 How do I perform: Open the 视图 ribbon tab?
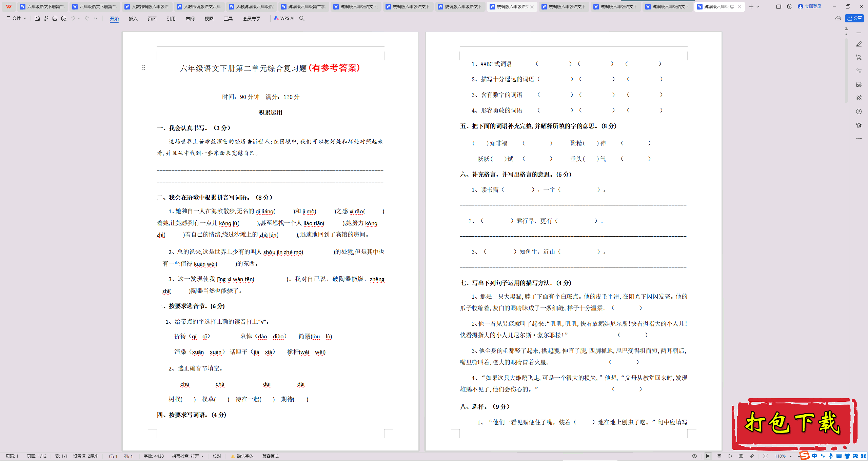[209, 19]
